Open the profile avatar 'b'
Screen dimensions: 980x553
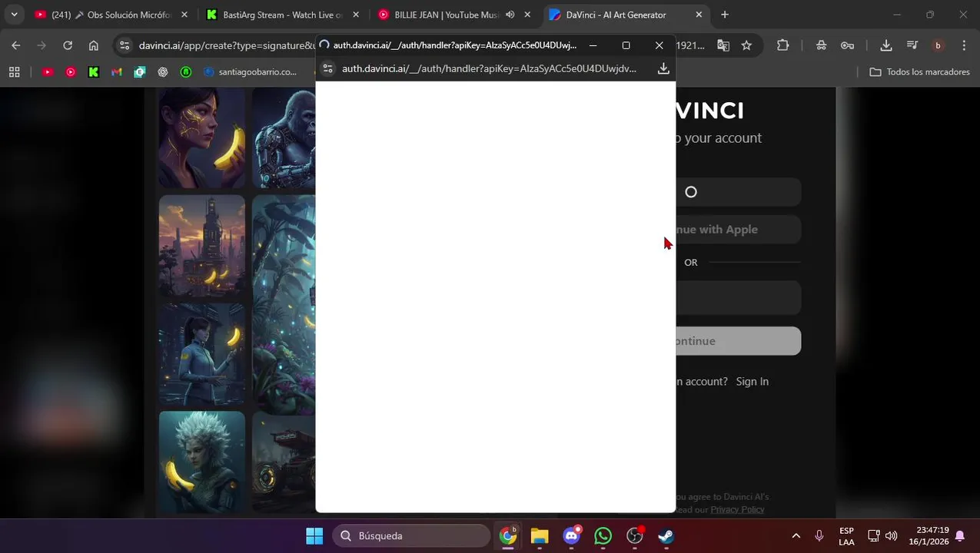click(937, 45)
